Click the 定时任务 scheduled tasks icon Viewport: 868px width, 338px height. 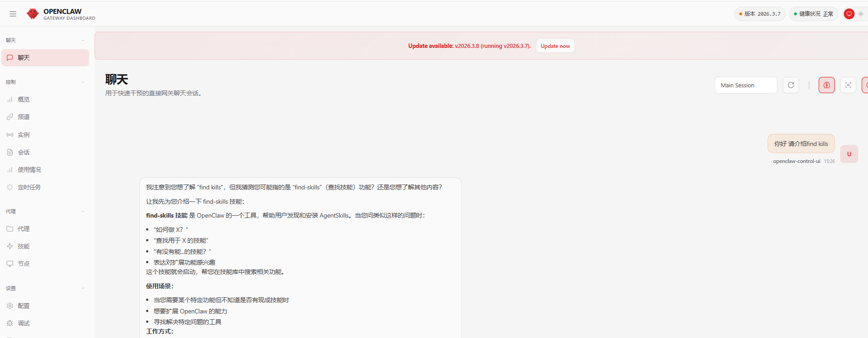click(x=10, y=187)
